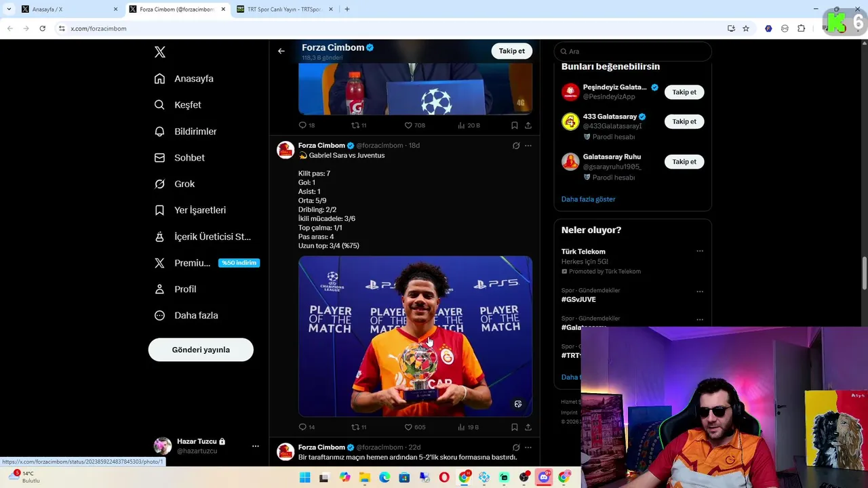Follow 433 Galatasaray with Takip et
868x488 pixels.
tap(684, 121)
